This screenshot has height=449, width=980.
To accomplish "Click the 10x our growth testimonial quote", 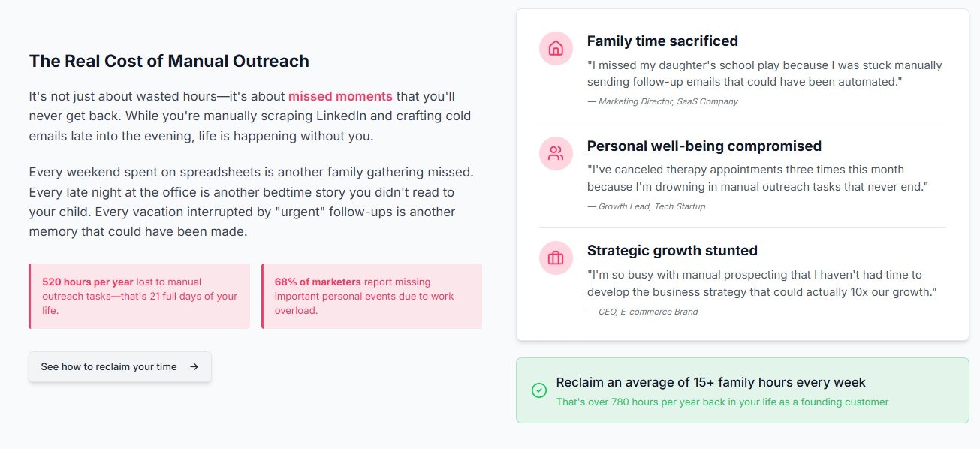I will click(761, 283).
